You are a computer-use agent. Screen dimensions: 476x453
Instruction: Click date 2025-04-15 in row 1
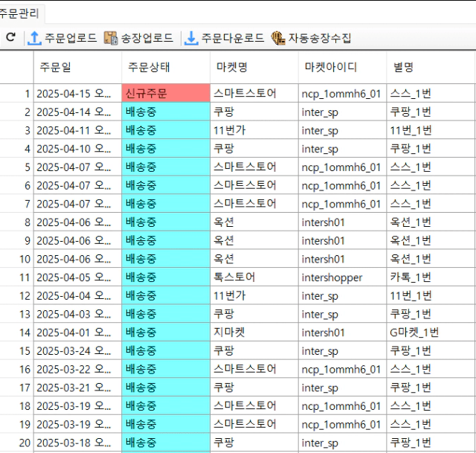[77, 94]
